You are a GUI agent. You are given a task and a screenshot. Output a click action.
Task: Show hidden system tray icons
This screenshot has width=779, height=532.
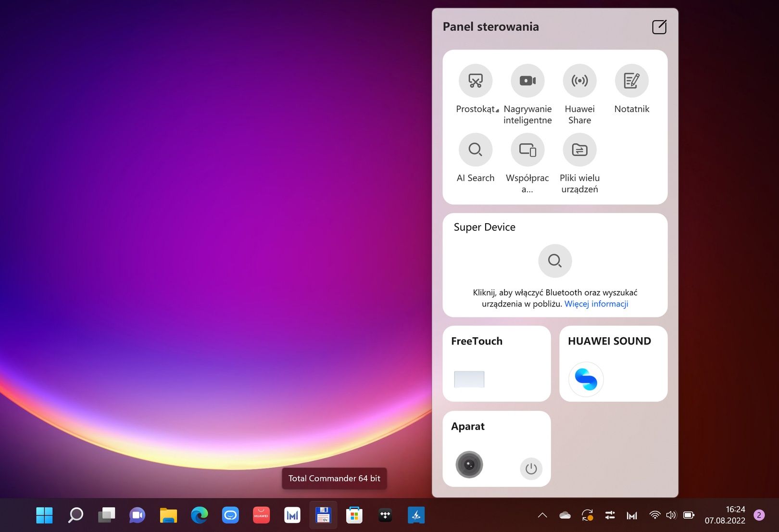[x=542, y=515]
